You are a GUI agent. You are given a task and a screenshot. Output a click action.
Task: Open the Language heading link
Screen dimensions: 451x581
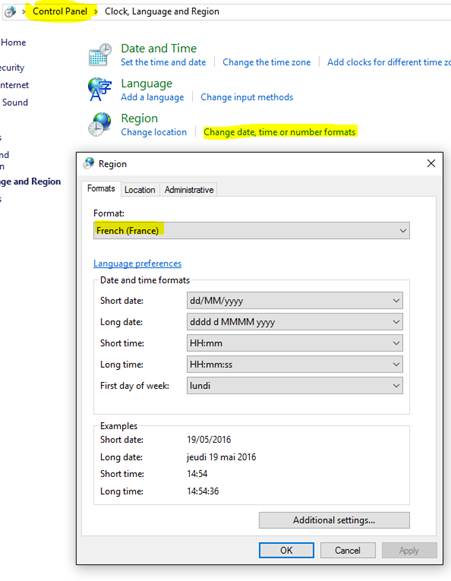tap(147, 83)
